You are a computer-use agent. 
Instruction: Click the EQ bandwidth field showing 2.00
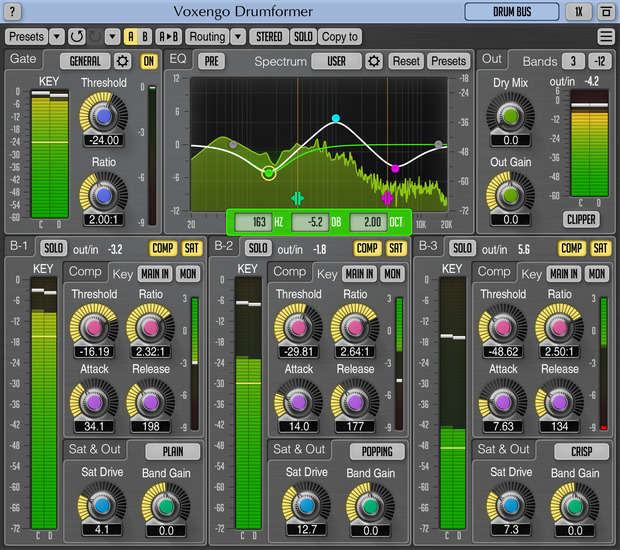tap(369, 222)
